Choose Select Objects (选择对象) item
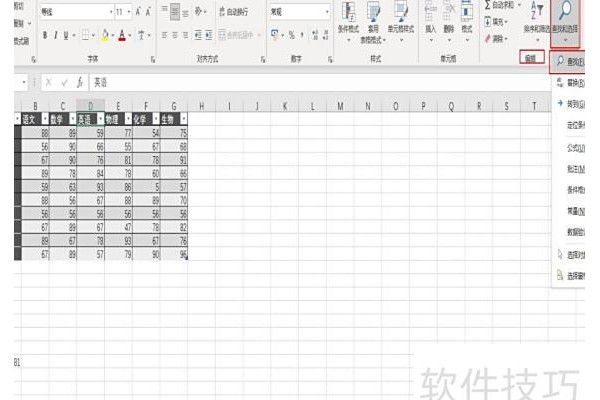The width and height of the screenshot is (600, 400). 570,255
